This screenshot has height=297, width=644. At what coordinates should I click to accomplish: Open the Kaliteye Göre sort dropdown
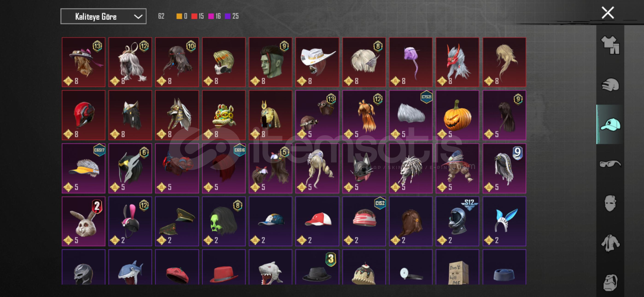coord(103,16)
